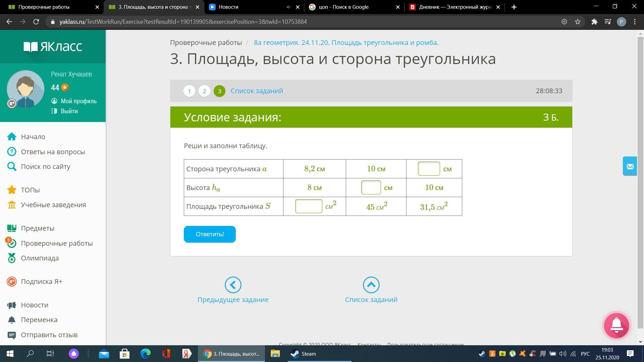Click the ЯКласс logo

[53, 47]
